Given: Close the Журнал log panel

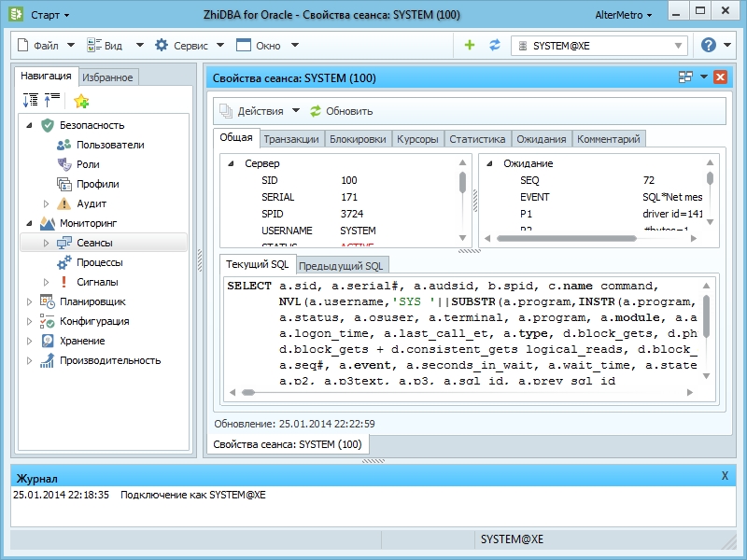Looking at the screenshot, I should click(x=725, y=476).
